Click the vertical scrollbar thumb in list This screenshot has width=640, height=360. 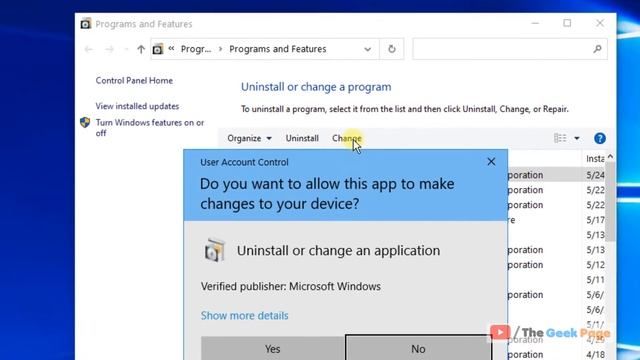point(610,201)
